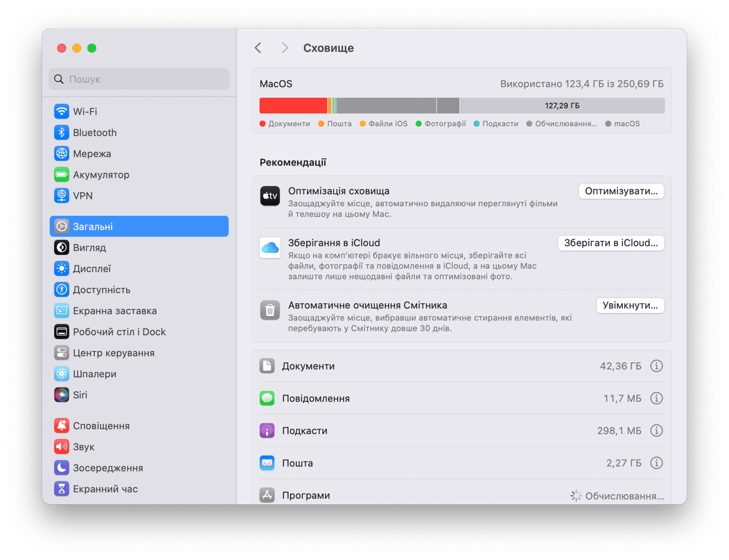This screenshot has height=560, width=729.
Task: Show info for Пошта row
Action: point(656,463)
